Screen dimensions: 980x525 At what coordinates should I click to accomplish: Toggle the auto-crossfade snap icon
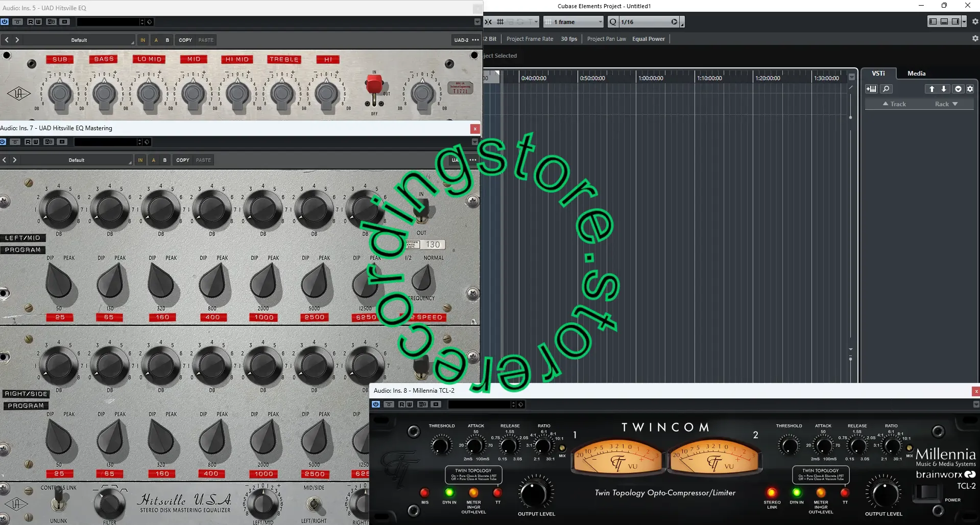point(488,22)
